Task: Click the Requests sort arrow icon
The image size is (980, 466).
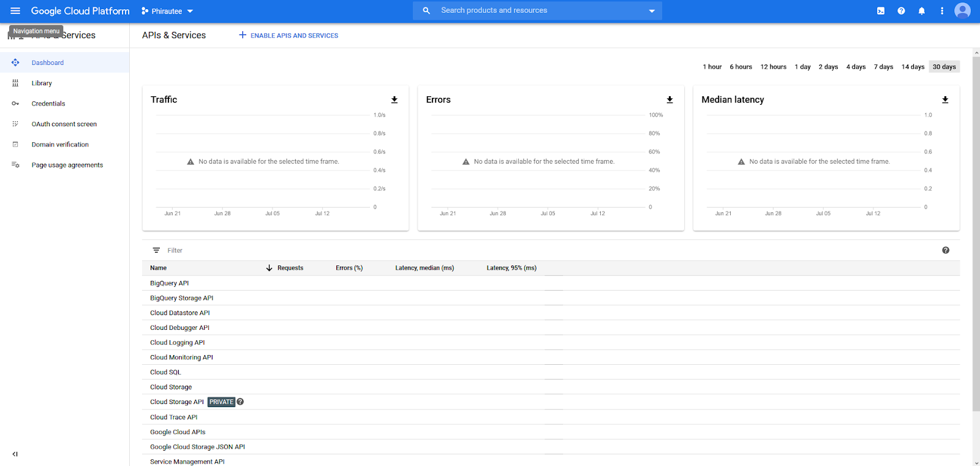Action: [269, 268]
